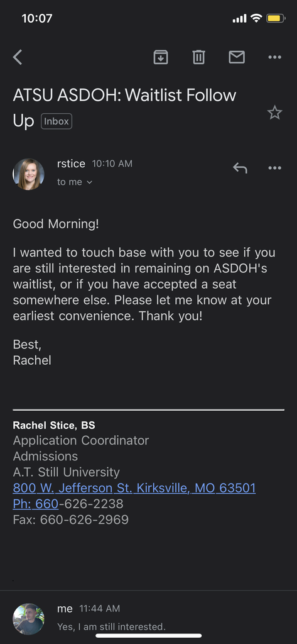Star the ATSU ASDOH waitlist email
Viewport: 297px width, 644px height.
coord(274,112)
